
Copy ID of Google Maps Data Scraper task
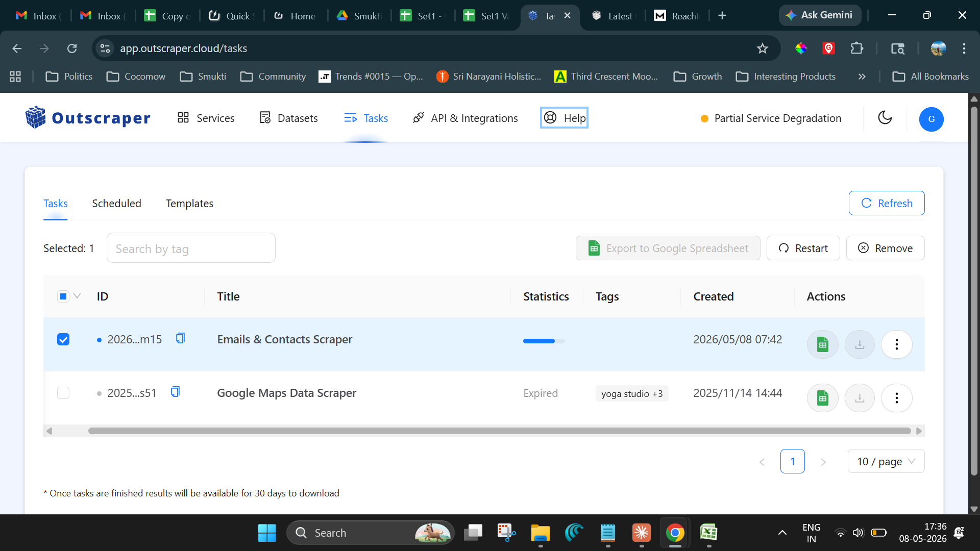[175, 392]
